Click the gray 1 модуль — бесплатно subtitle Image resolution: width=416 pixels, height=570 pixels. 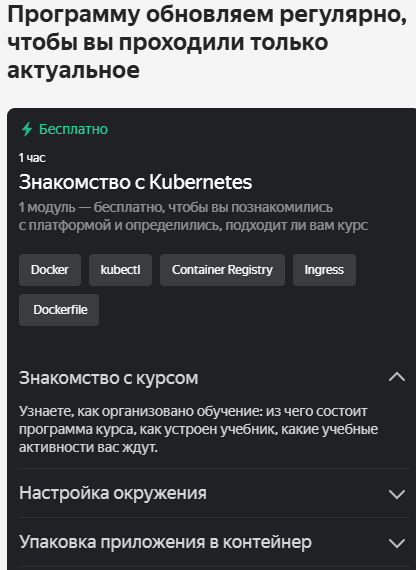(x=193, y=216)
